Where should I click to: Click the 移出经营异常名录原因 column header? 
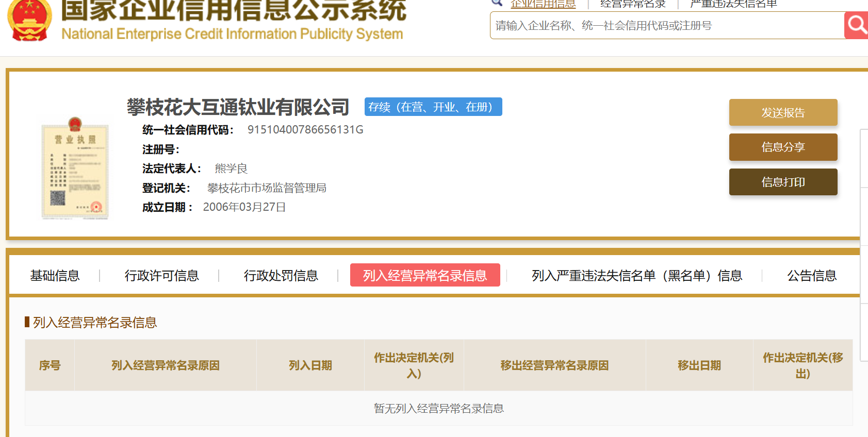(x=555, y=365)
